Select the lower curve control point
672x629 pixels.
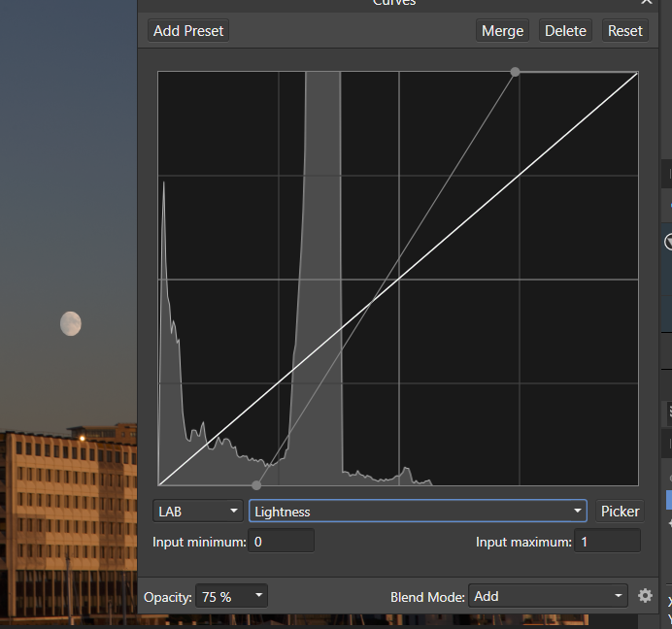[x=256, y=485]
